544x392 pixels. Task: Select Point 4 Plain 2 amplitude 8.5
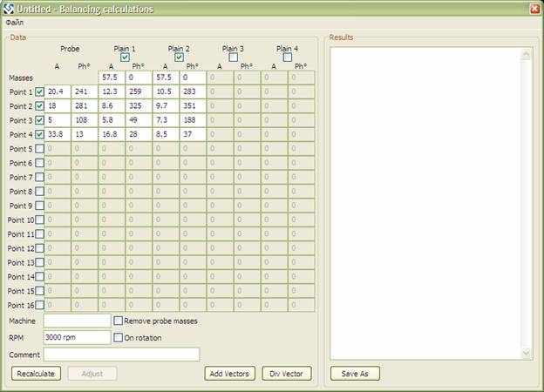click(166, 134)
